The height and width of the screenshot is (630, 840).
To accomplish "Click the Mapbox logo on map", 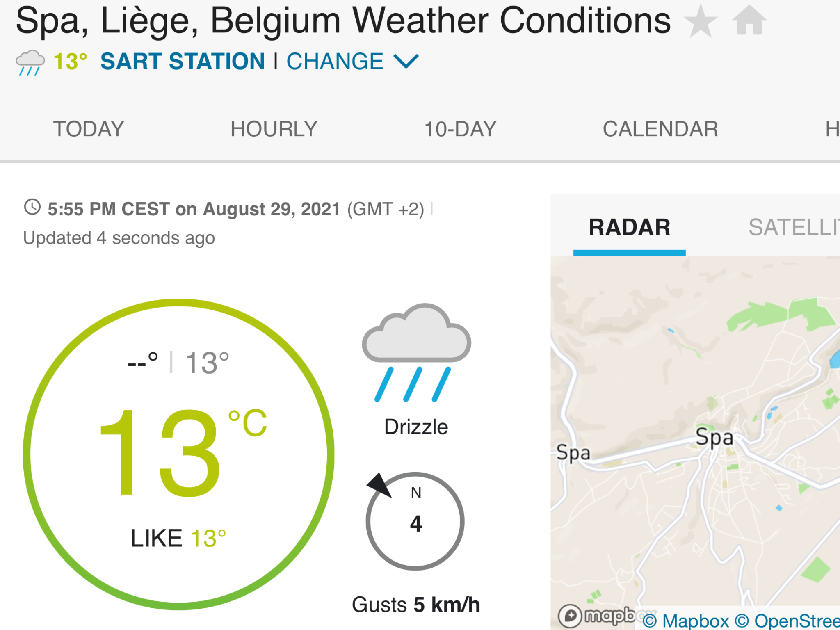I will click(596, 616).
